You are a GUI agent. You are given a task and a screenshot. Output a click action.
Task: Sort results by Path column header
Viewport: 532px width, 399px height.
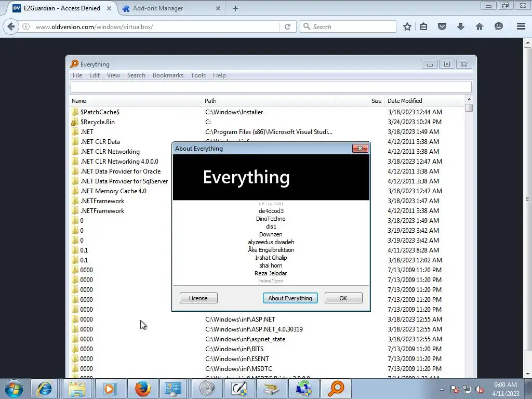(269, 101)
